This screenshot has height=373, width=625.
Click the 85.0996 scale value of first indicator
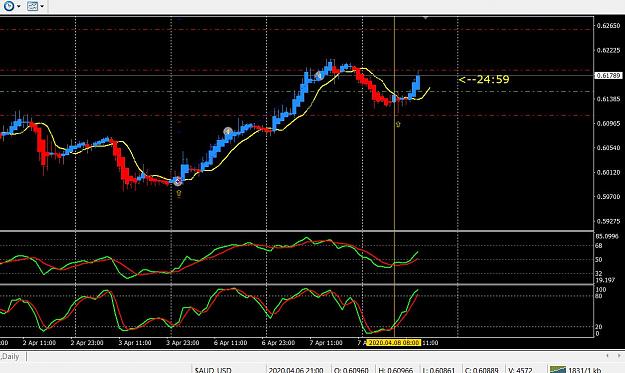point(607,236)
